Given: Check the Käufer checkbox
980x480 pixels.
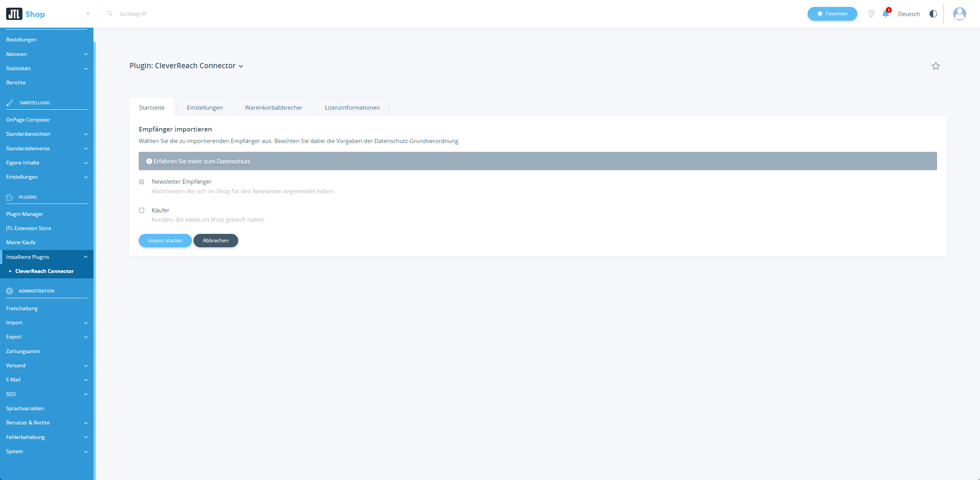Looking at the screenshot, I should coord(141,210).
